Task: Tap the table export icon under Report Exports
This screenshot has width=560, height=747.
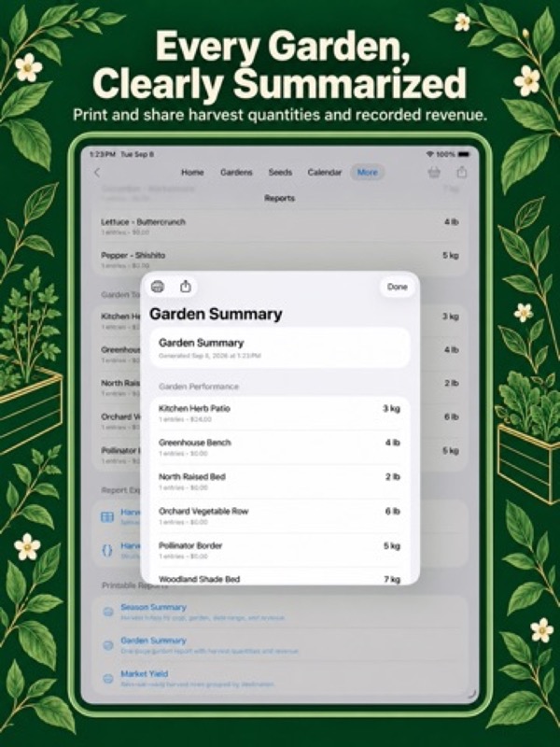Action: [107, 516]
